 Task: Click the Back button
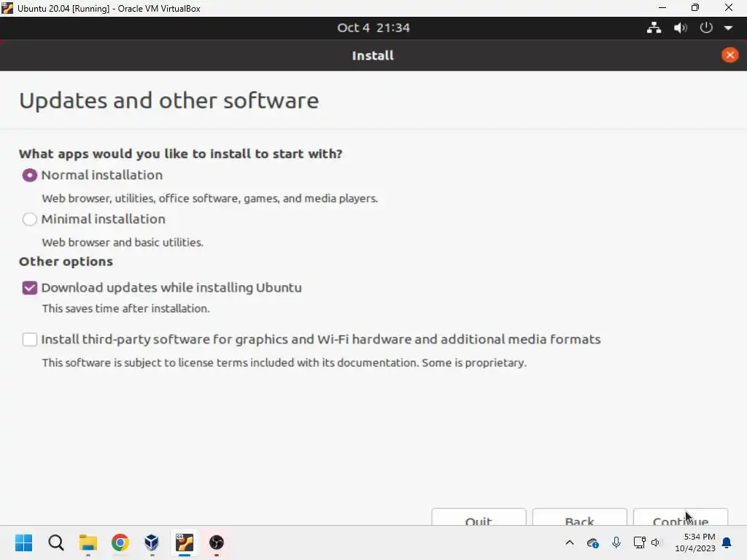(x=579, y=517)
